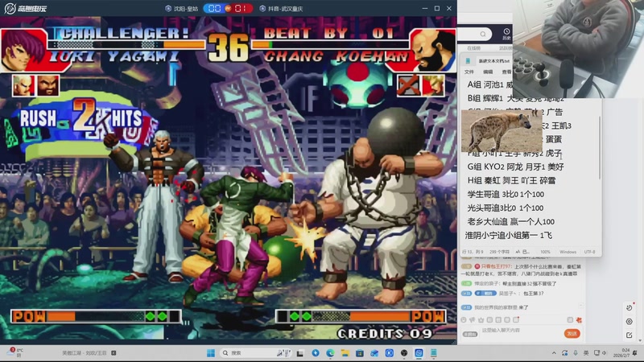
Task: Select the 新建文本文档.txt tab in Notepad
Action: point(493,61)
